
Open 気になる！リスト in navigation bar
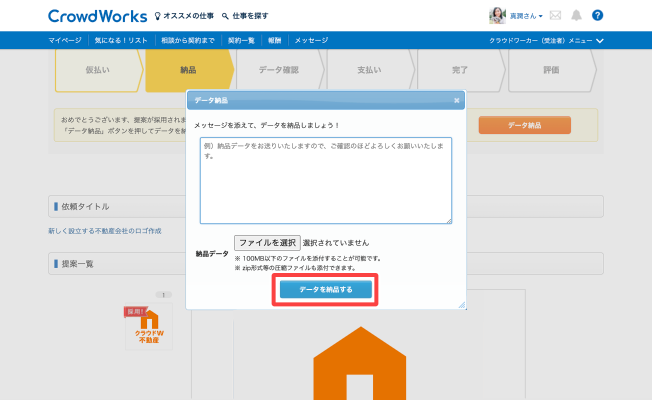pyautogui.click(x=119, y=40)
